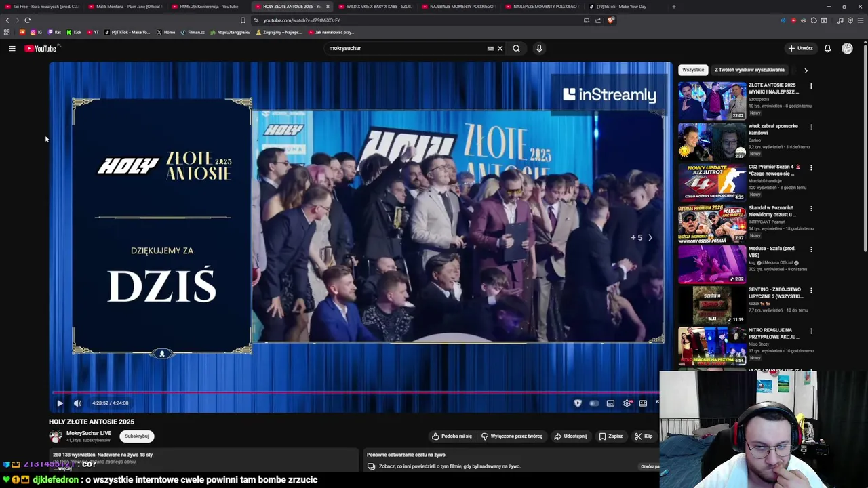Open YouTube notifications bell

coord(827,48)
